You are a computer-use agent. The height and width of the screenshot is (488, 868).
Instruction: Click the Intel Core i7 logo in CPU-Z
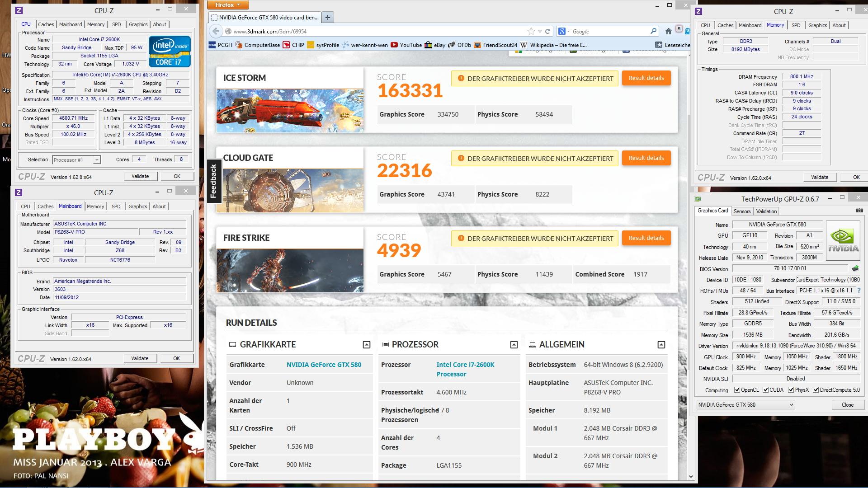(170, 52)
